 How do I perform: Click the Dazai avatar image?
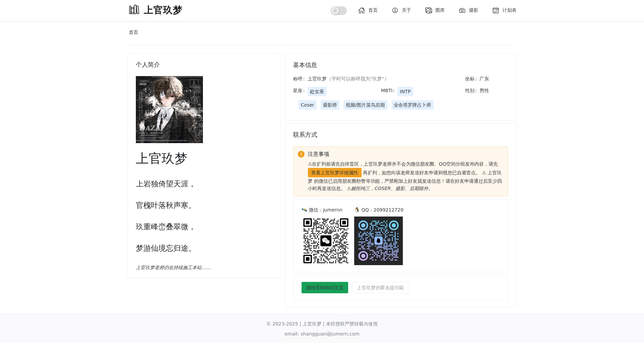point(169,110)
